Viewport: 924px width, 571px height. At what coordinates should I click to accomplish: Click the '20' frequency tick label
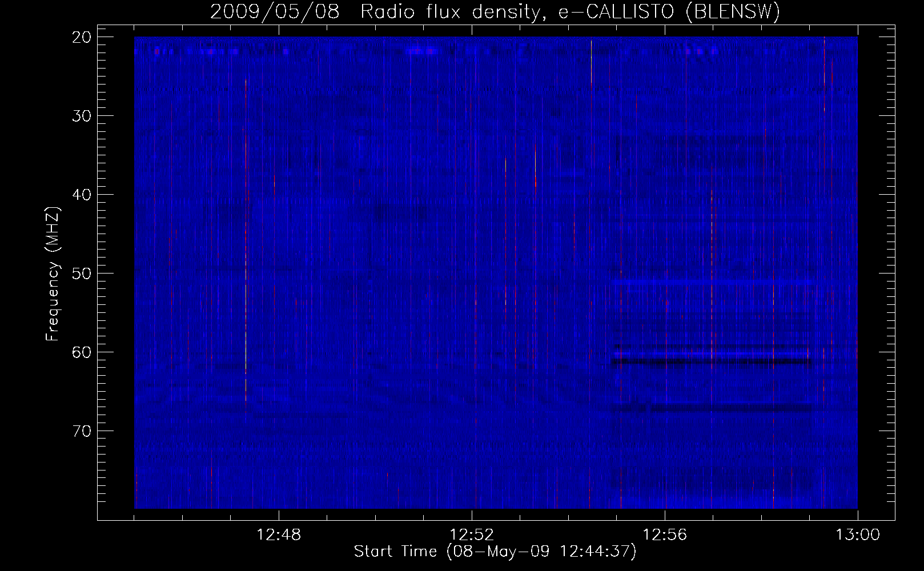tap(82, 37)
